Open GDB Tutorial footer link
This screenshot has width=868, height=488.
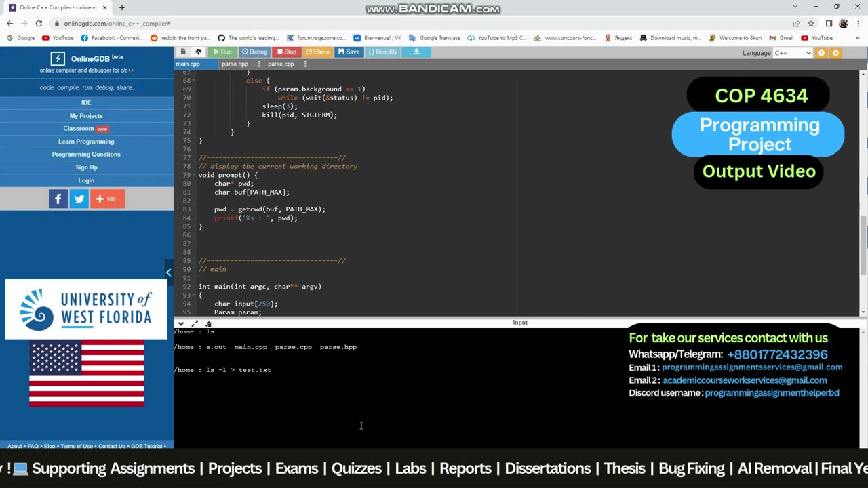point(146,446)
